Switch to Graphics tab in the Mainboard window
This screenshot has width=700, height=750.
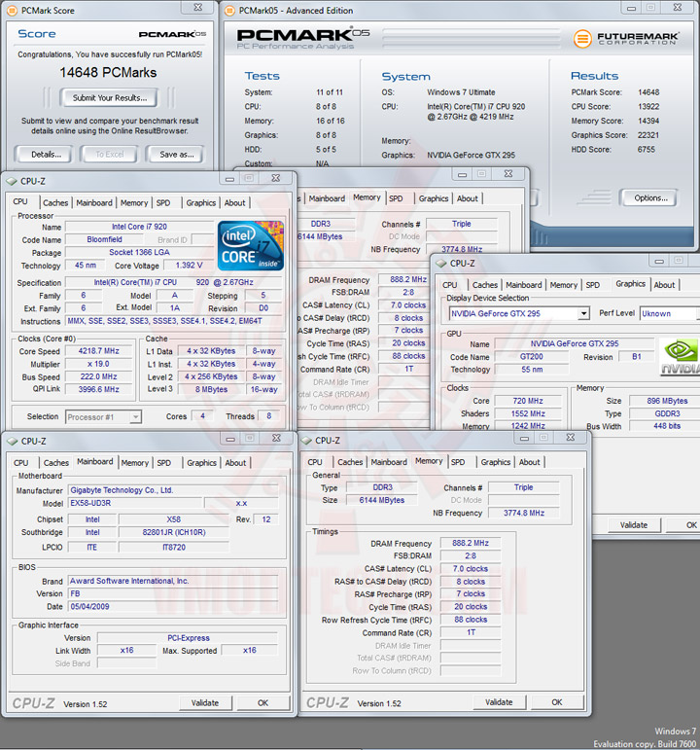point(201,463)
